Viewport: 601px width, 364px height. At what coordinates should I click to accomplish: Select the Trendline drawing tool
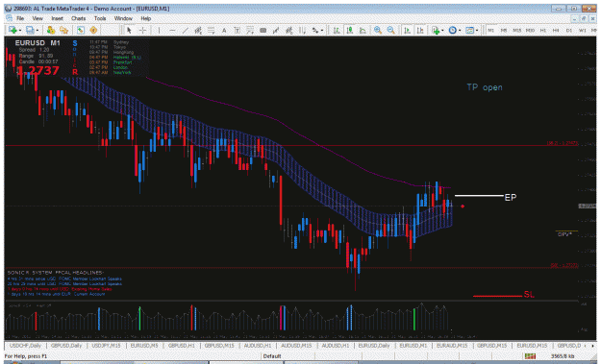[186, 30]
